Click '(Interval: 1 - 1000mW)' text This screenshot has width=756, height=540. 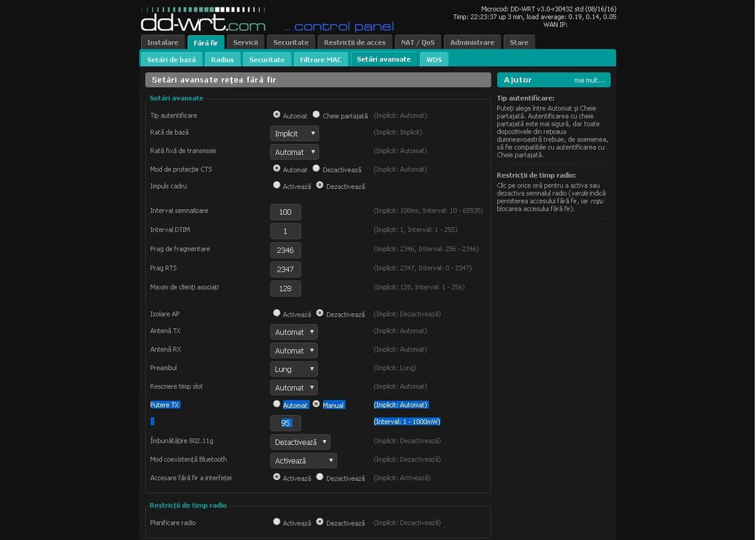(407, 421)
